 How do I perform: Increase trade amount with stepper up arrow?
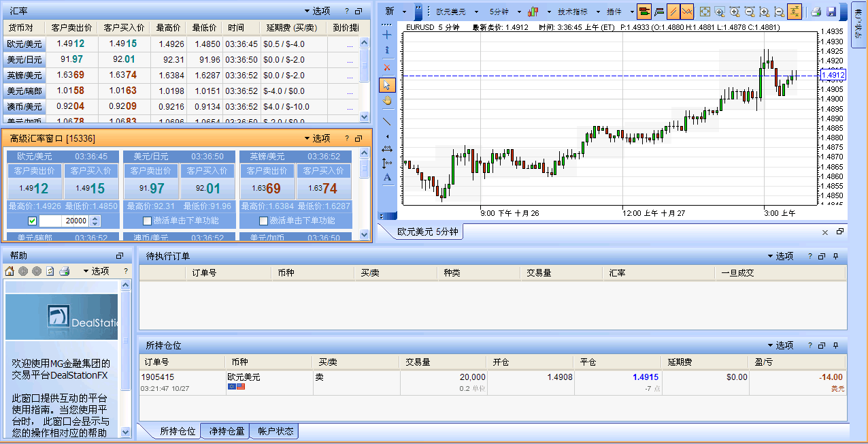coord(95,218)
